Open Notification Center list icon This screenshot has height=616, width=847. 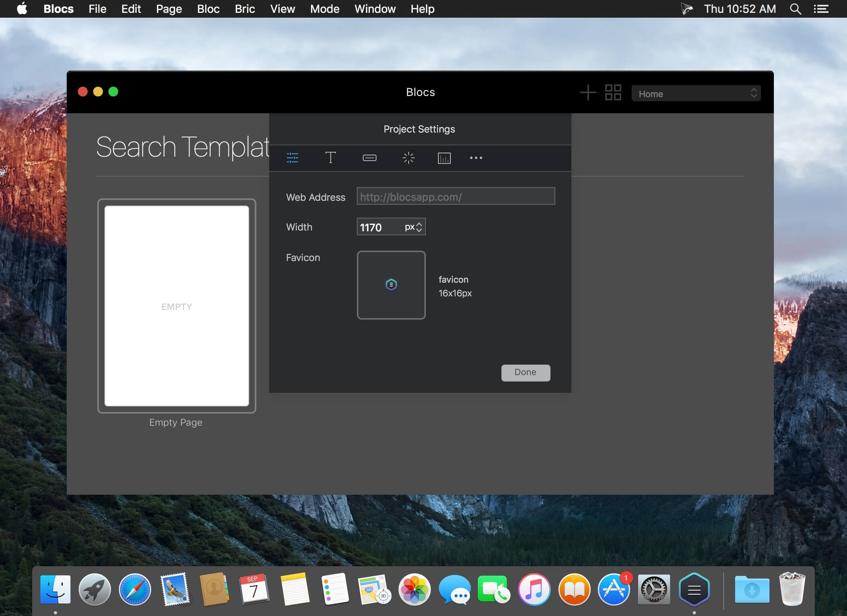821,9
